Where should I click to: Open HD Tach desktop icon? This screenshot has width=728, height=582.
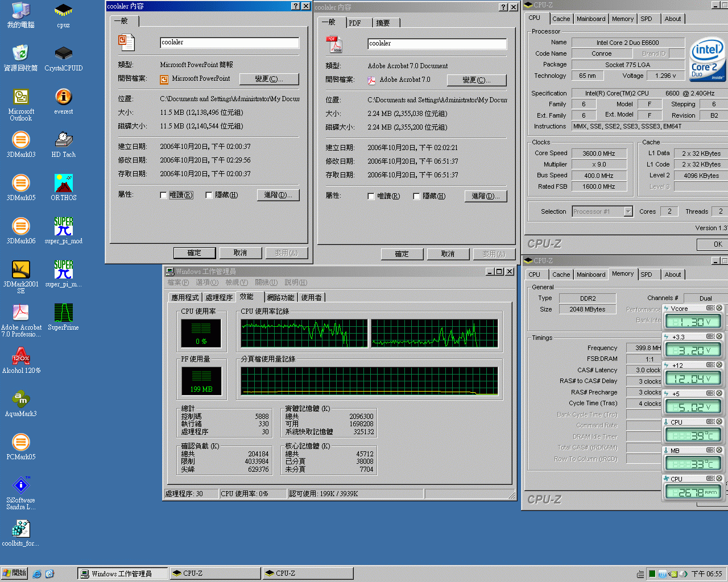63,144
